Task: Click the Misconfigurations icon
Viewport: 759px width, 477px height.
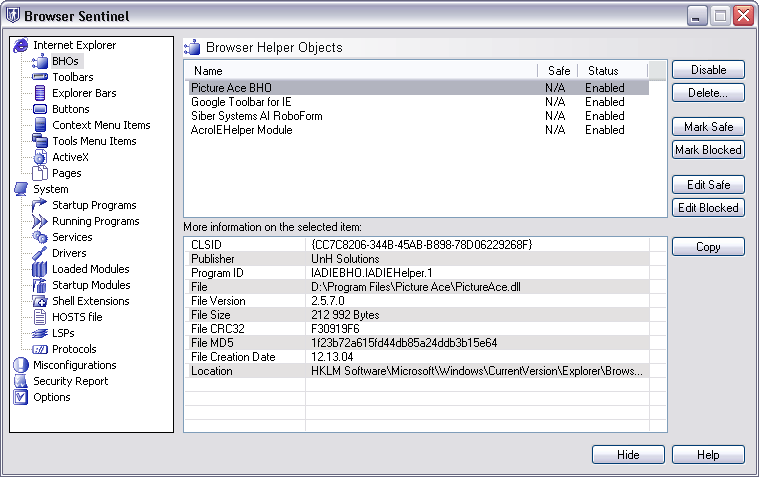Action: (21, 365)
